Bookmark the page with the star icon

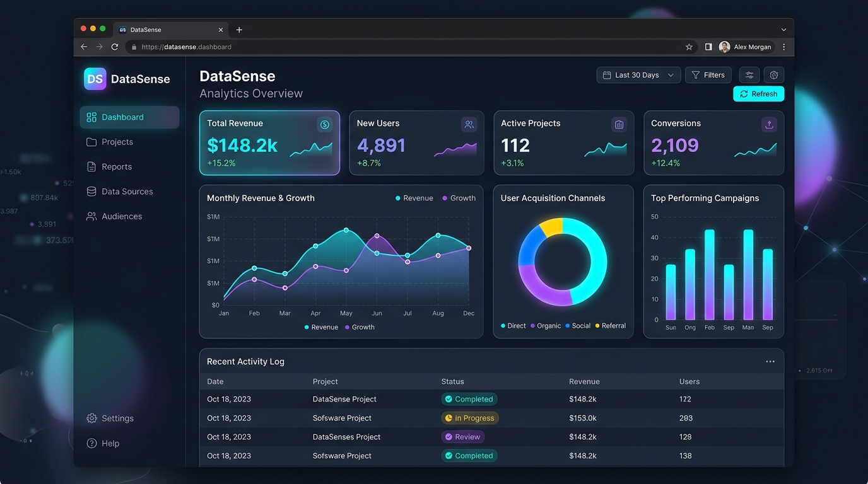(689, 47)
